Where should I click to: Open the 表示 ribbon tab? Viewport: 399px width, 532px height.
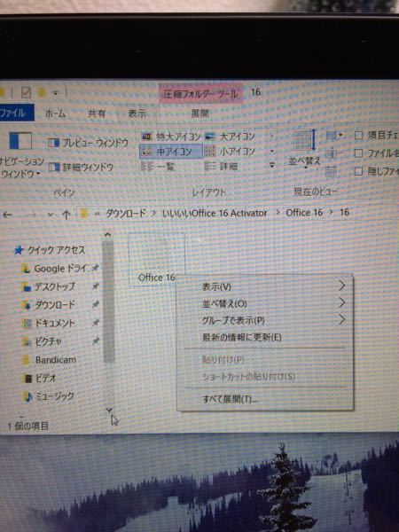(137, 113)
